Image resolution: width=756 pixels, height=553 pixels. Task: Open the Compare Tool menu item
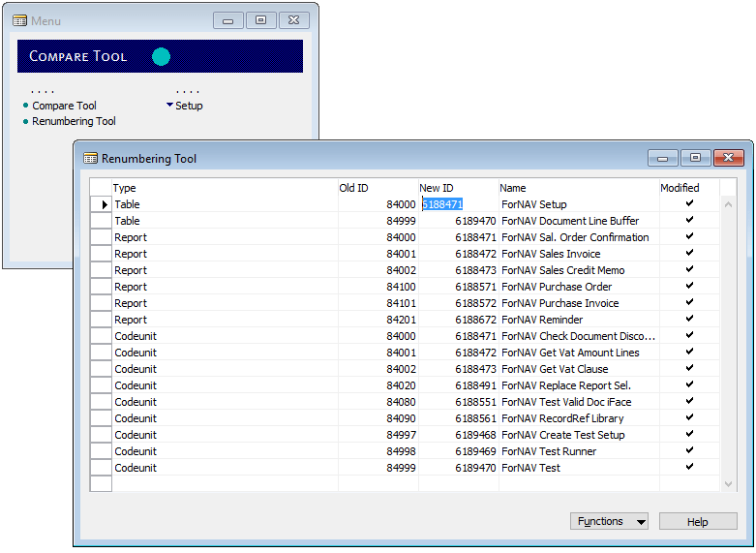coord(64,106)
